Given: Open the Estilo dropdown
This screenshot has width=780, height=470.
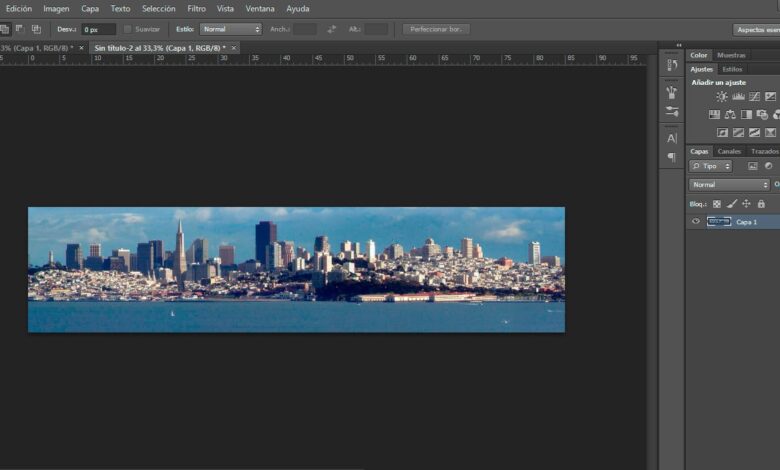Looking at the screenshot, I should pos(230,29).
